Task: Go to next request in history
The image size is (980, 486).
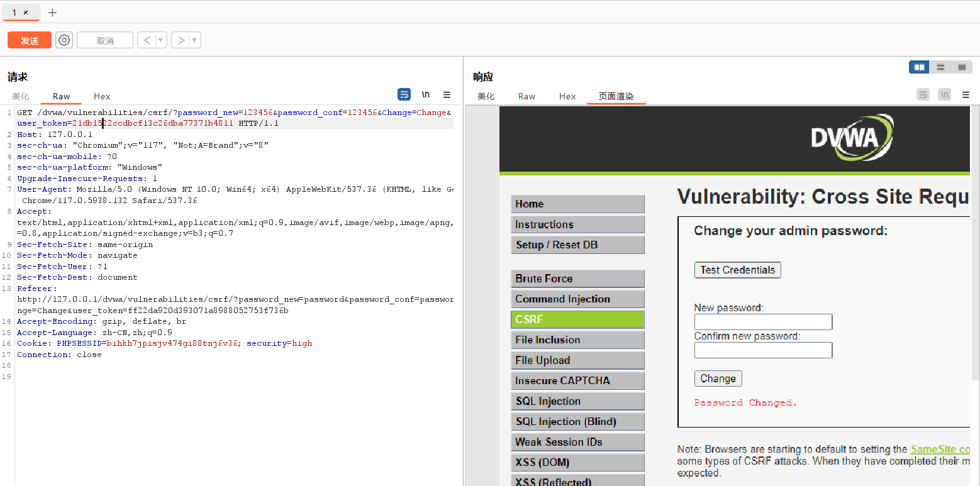Action: [181, 40]
